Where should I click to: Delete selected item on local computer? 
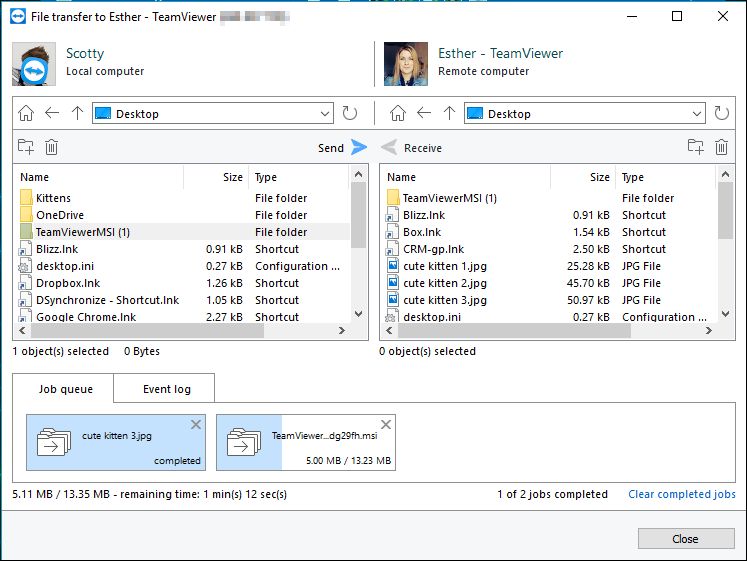(51, 147)
